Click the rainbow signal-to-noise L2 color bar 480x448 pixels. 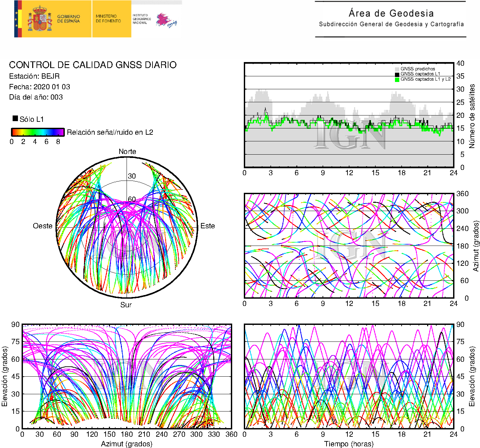(38, 132)
